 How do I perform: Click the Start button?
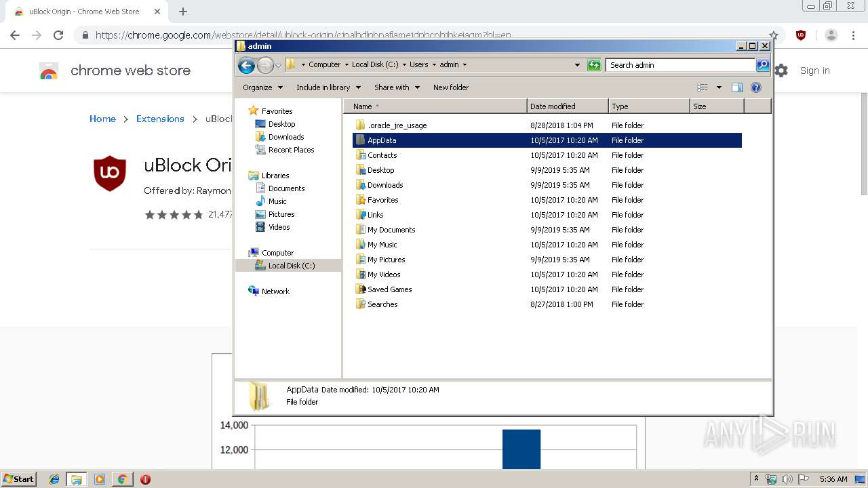tap(19, 479)
